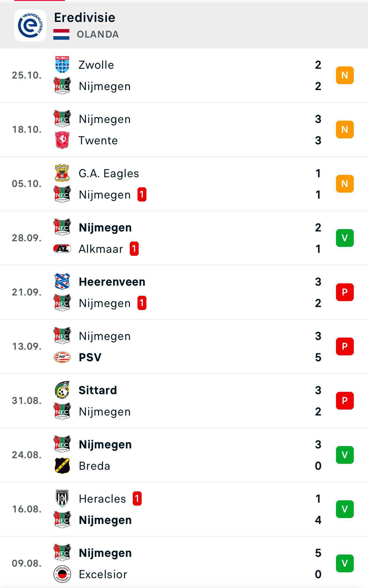Click the PSV club logo

pyautogui.click(x=62, y=357)
